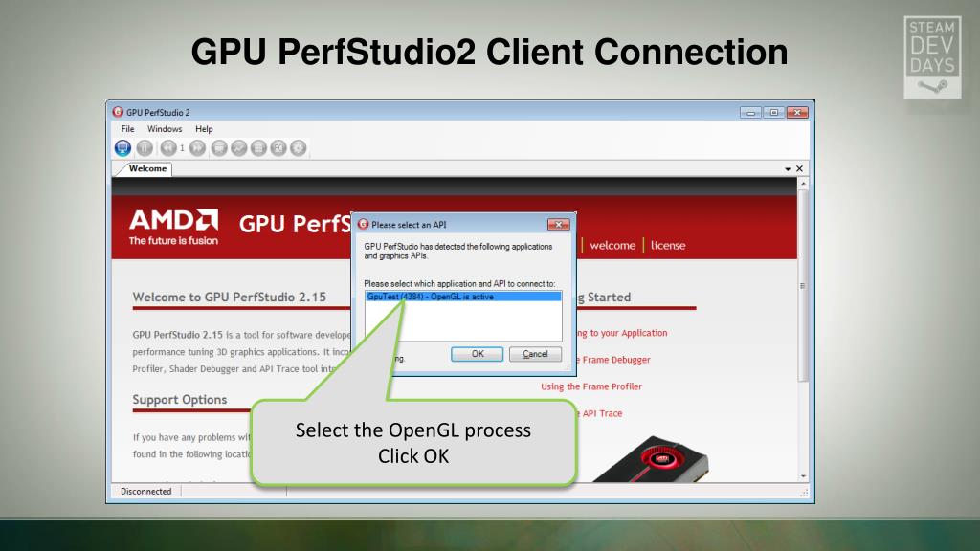
Task: Open the Profiler graph toolbar icon
Action: [x=238, y=148]
